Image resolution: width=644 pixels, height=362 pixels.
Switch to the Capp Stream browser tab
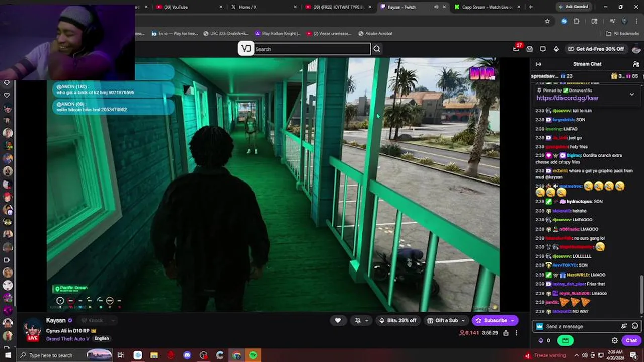(x=487, y=7)
